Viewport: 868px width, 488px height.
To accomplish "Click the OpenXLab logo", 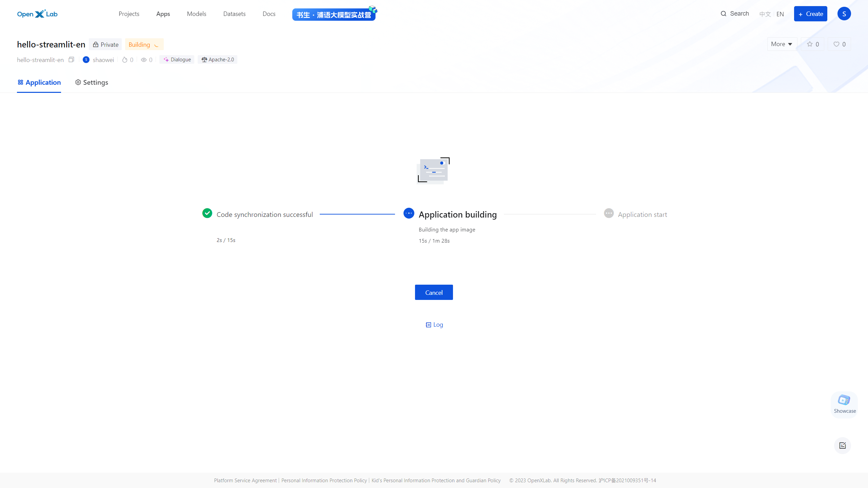I will click(x=37, y=14).
